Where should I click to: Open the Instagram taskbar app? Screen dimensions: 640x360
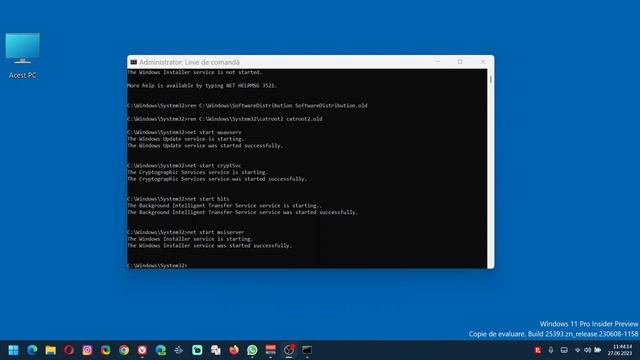click(x=87, y=350)
